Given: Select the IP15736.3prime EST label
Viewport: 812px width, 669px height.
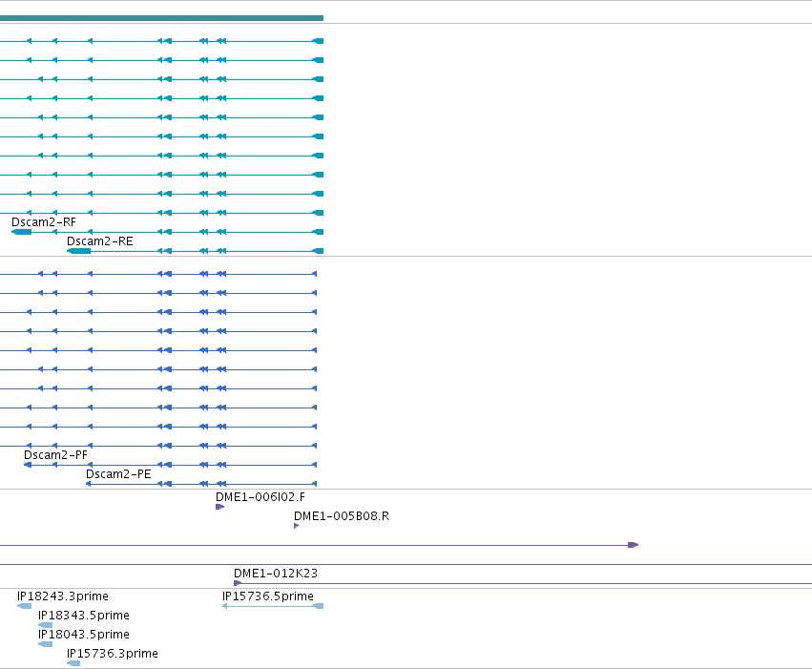Looking at the screenshot, I should coord(113,654).
